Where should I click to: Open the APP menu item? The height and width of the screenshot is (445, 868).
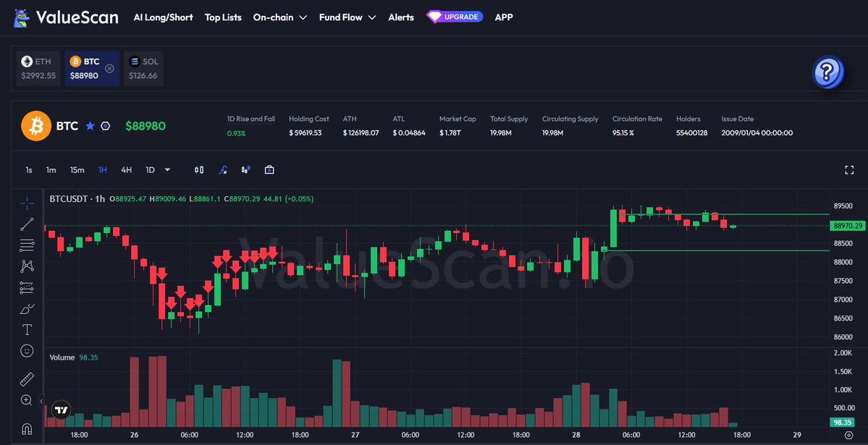pyautogui.click(x=504, y=17)
